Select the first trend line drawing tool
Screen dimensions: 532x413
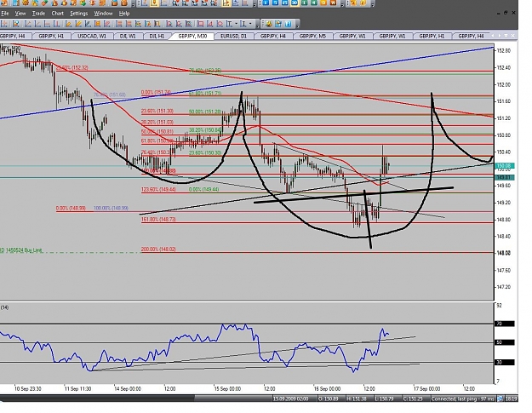click(x=28, y=24)
